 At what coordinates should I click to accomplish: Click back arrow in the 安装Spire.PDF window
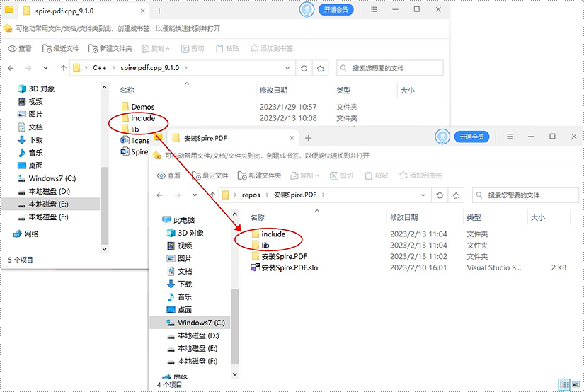click(x=160, y=195)
